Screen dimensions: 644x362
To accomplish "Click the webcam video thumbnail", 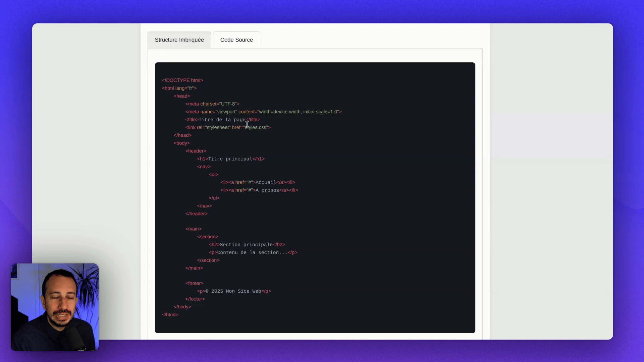I will pyautogui.click(x=55, y=307).
